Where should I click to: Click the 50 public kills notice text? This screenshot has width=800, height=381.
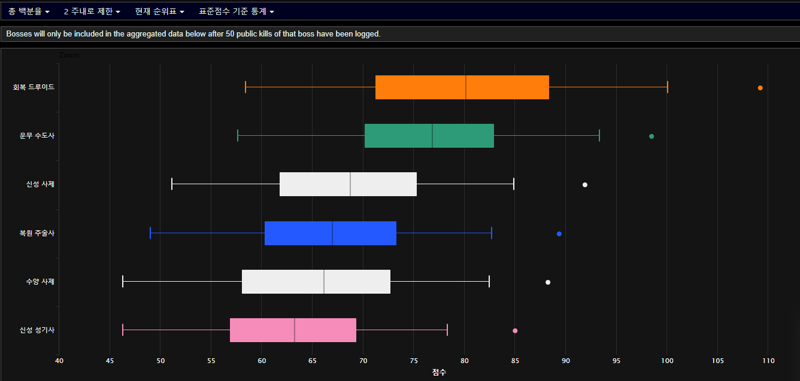tap(193, 34)
